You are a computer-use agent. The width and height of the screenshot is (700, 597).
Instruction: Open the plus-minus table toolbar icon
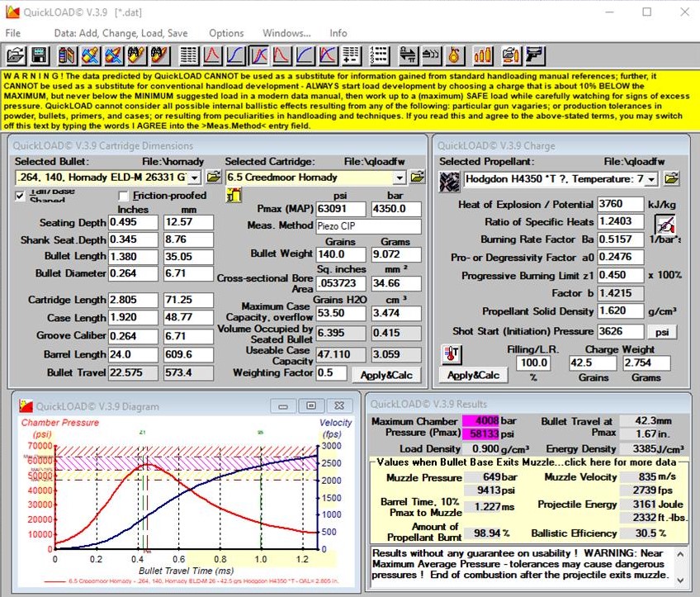pos(352,56)
